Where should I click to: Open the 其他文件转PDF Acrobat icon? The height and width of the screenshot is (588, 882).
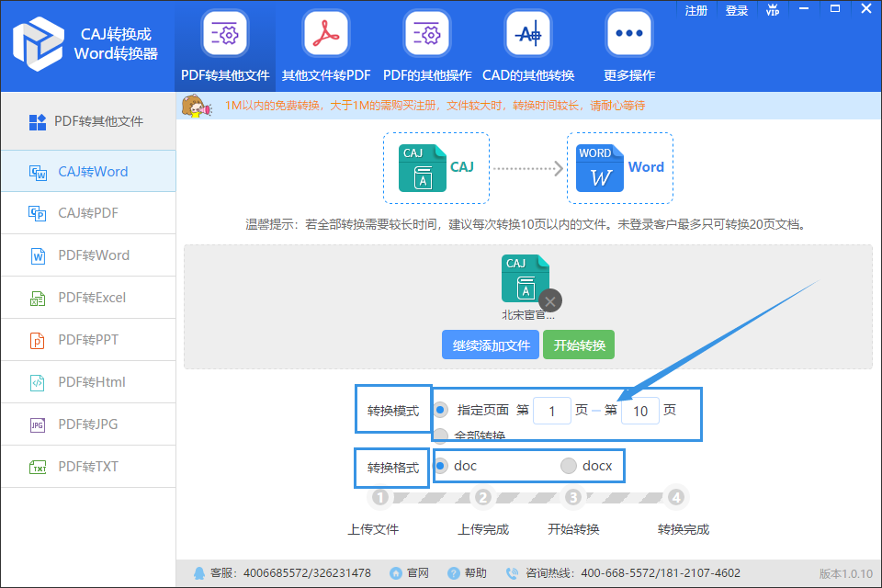(x=326, y=34)
